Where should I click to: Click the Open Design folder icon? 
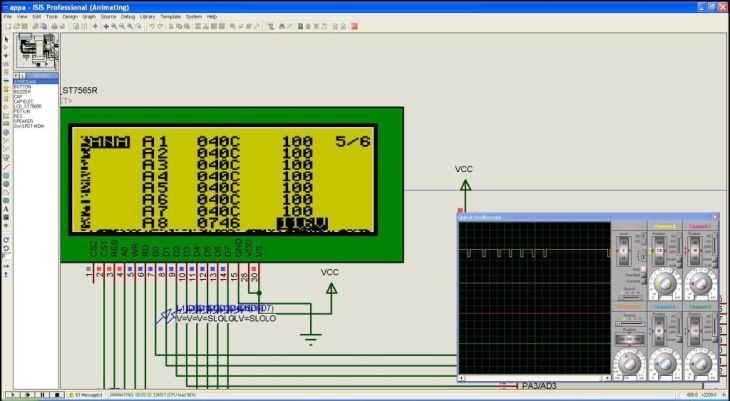tap(16, 27)
